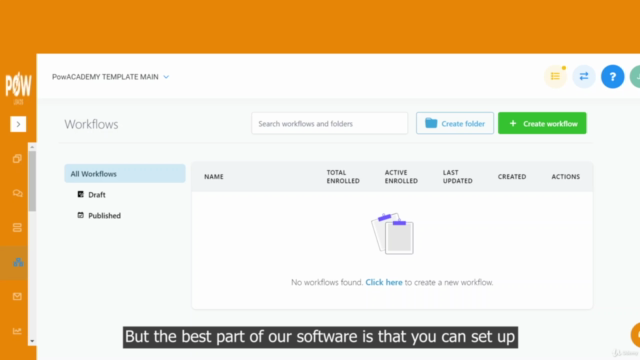Filter by Draft workflows
Screen dimensions: 640x360
click(x=97, y=195)
